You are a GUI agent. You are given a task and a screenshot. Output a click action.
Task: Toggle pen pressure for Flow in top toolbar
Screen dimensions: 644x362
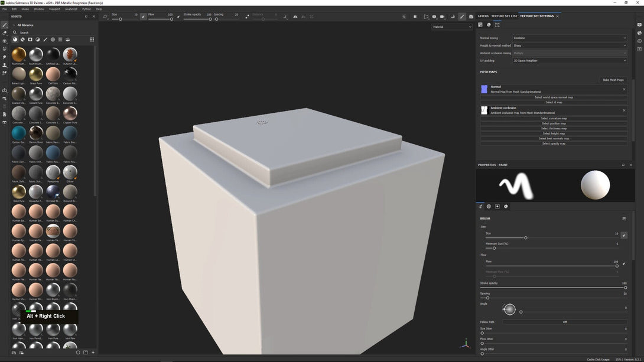178,17
